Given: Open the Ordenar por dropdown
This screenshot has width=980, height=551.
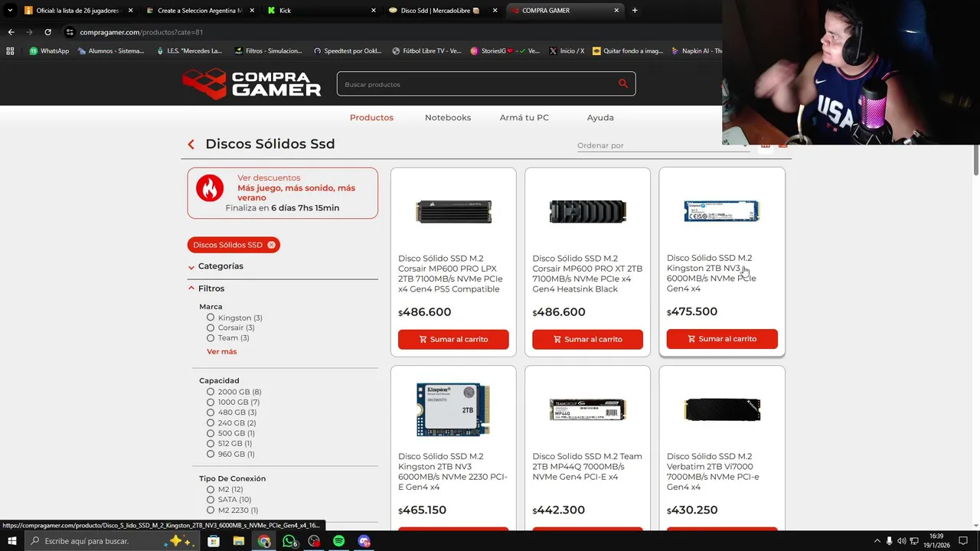Looking at the screenshot, I should coord(663,145).
